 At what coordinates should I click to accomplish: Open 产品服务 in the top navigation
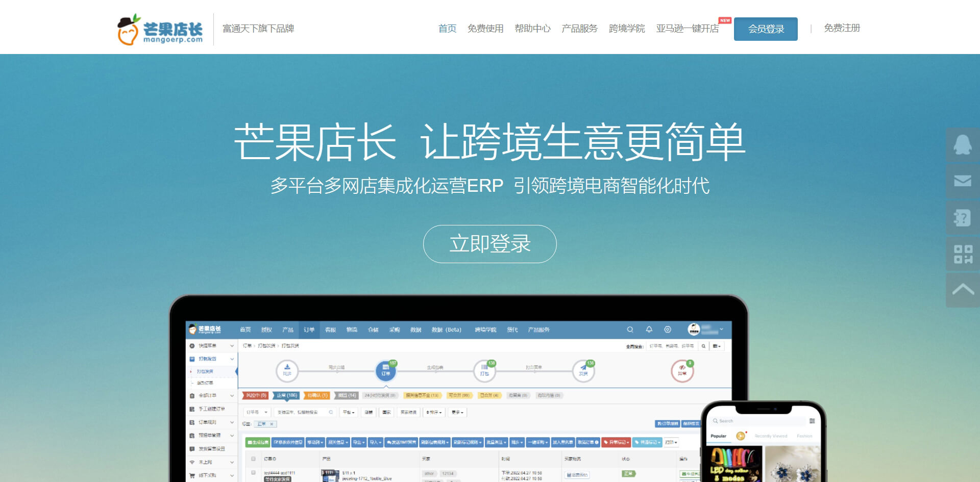(x=579, y=29)
